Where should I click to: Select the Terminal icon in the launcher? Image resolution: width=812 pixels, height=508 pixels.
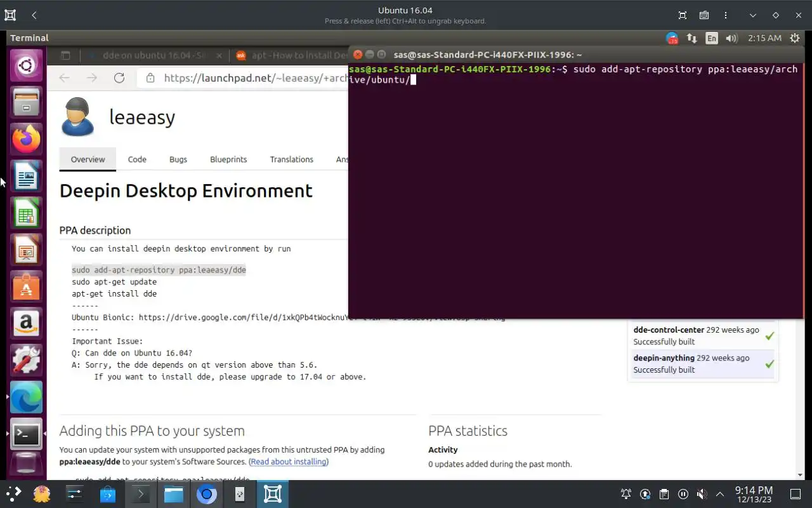point(26,434)
